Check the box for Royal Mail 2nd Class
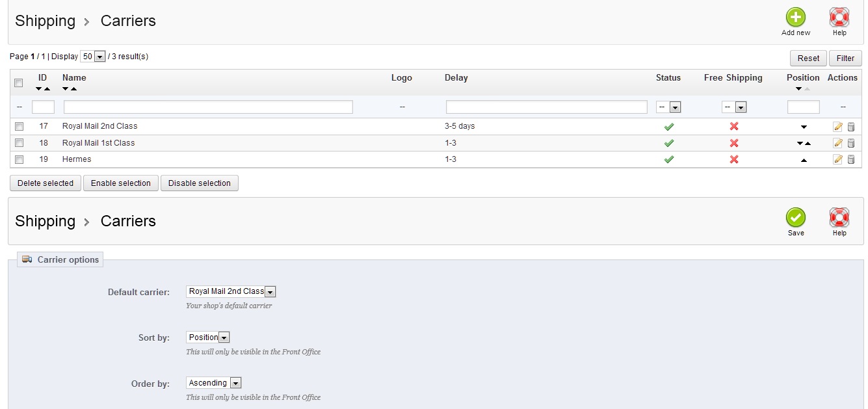868x409 pixels. pos(19,126)
